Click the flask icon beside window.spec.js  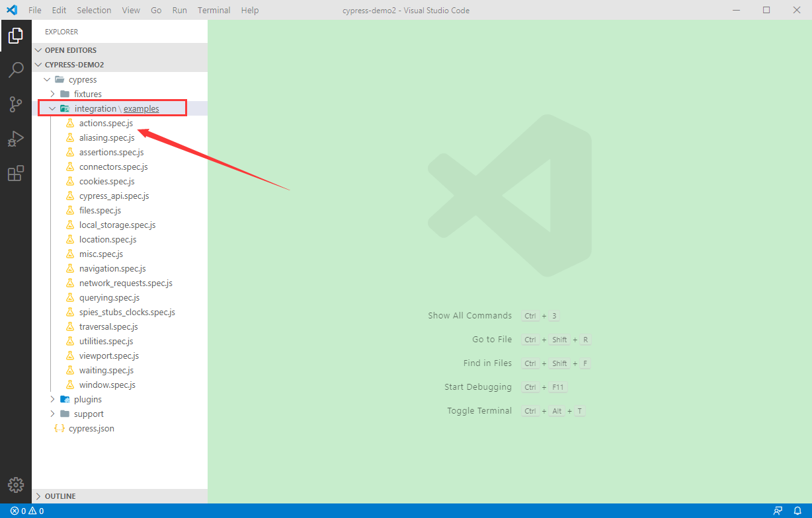69,385
